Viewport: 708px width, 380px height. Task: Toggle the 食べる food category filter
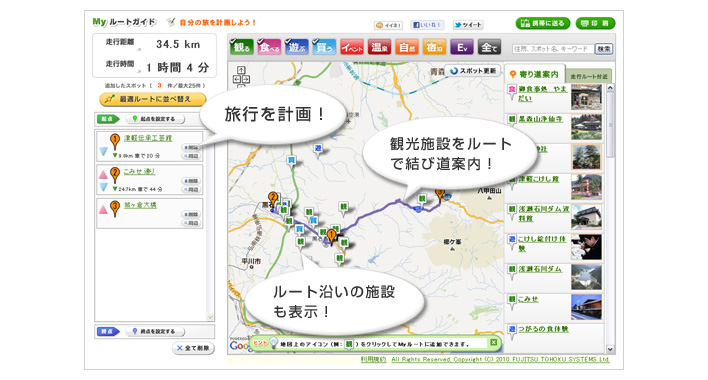click(x=269, y=47)
